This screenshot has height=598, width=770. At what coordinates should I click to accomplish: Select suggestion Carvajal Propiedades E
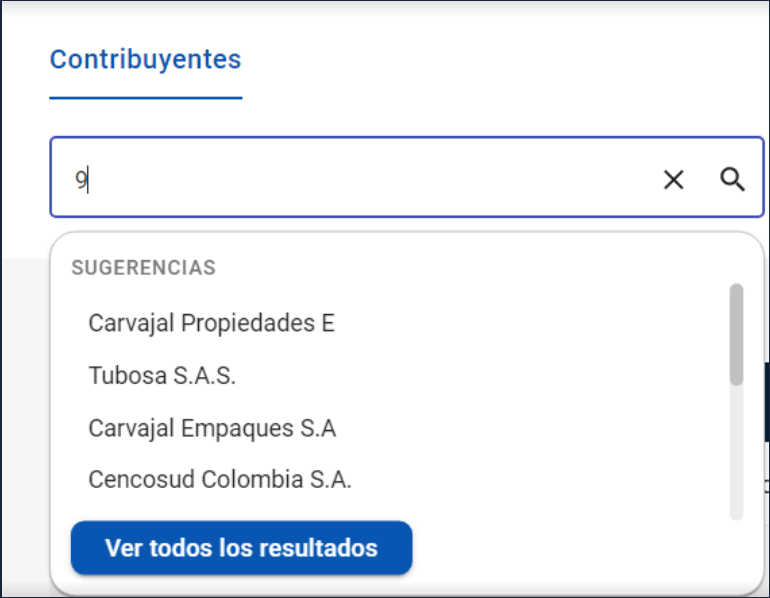(211, 323)
